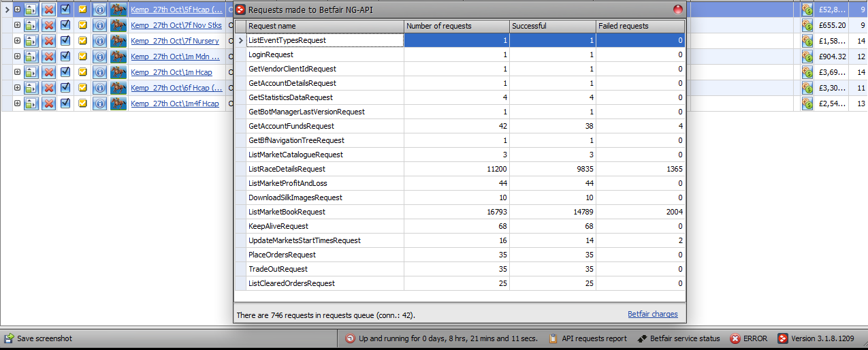Click the KeepAliveRequest row name
The height and width of the screenshot is (350, 868).
[x=278, y=226]
